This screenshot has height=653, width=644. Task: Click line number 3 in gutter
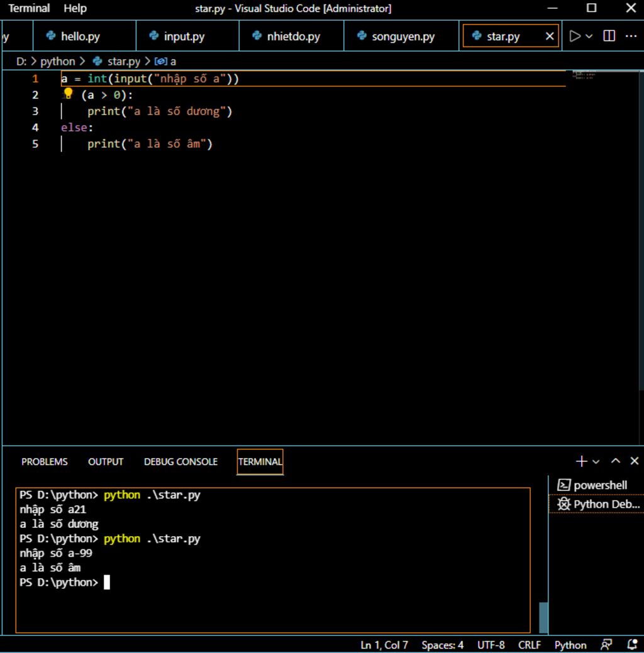pos(35,111)
